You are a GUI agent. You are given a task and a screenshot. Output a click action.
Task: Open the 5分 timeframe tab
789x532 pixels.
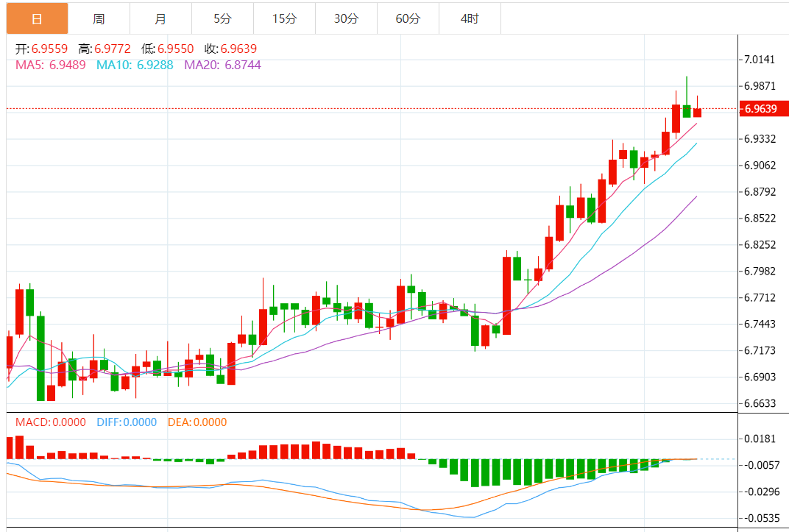(223, 18)
